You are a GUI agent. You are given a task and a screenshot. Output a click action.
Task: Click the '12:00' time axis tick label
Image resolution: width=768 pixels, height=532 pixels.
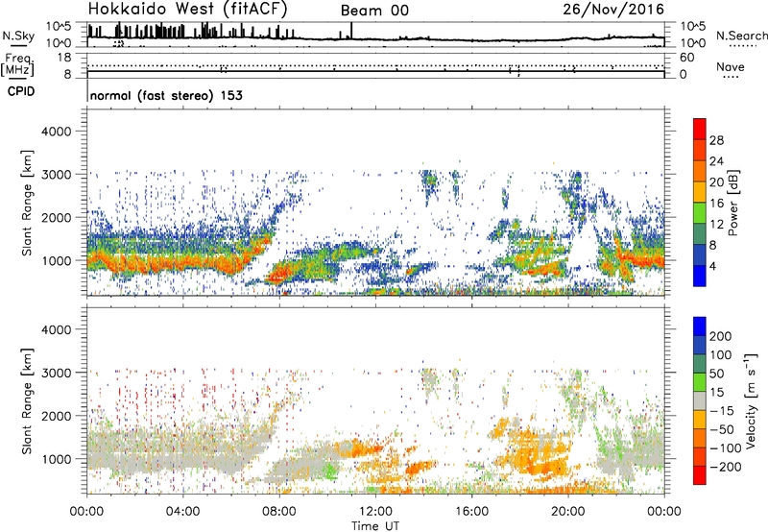[x=375, y=512]
